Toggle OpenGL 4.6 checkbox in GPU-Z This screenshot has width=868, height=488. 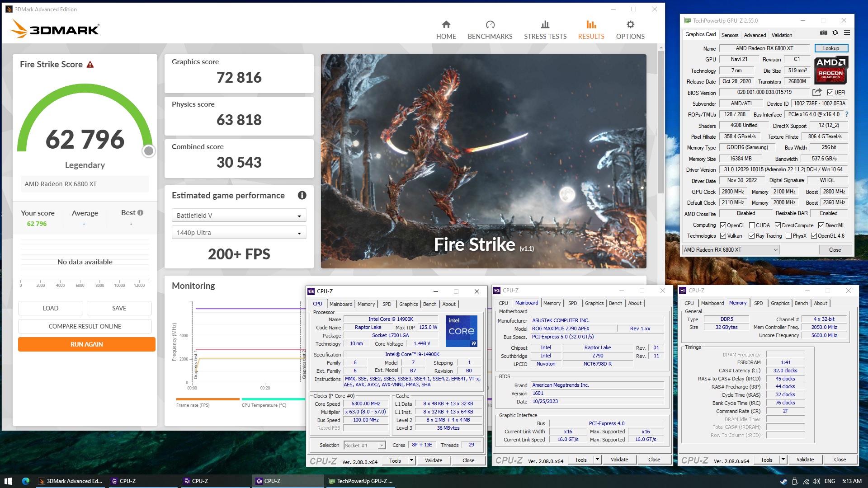(814, 236)
